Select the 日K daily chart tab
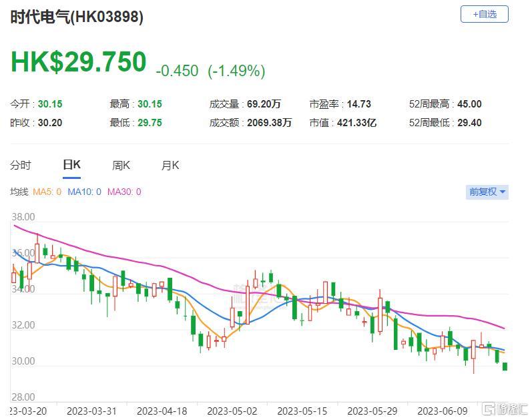The image size is (532, 420). pyautogui.click(x=71, y=166)
